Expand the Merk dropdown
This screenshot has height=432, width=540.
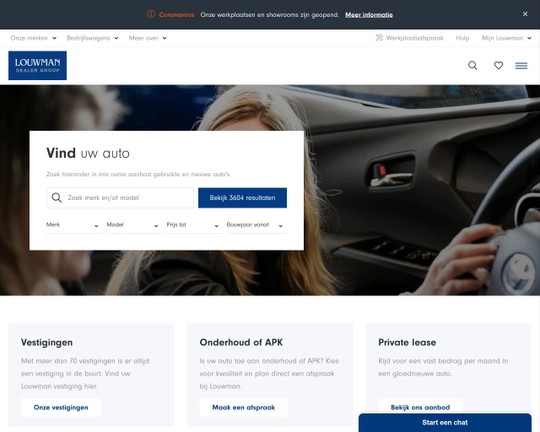pyautogui.click(x=74, y=225)
